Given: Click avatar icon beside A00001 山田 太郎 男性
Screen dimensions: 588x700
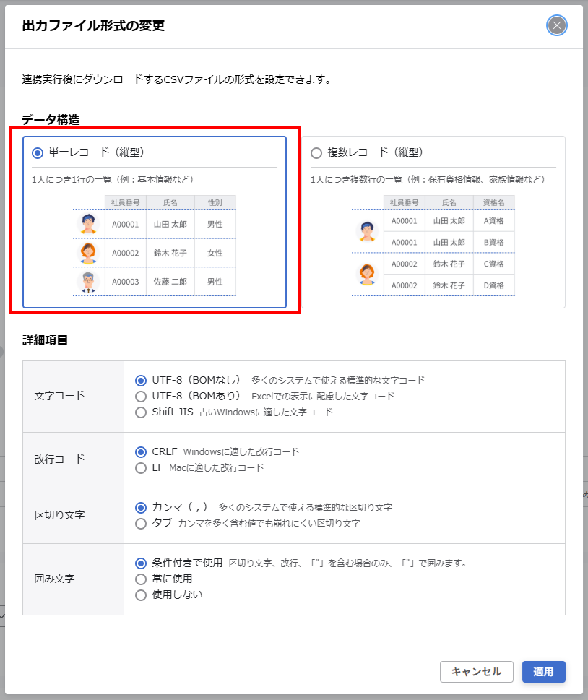Looking at the screenshot, I should click(x=88, y=224).
